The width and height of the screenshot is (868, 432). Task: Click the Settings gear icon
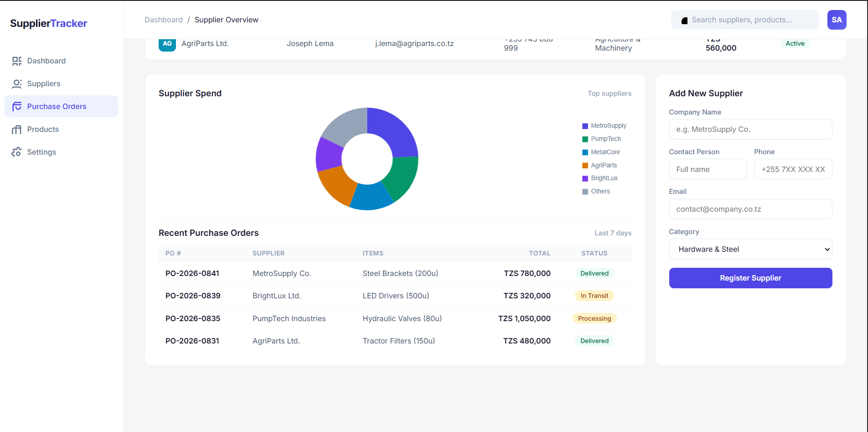coord(17,152)
